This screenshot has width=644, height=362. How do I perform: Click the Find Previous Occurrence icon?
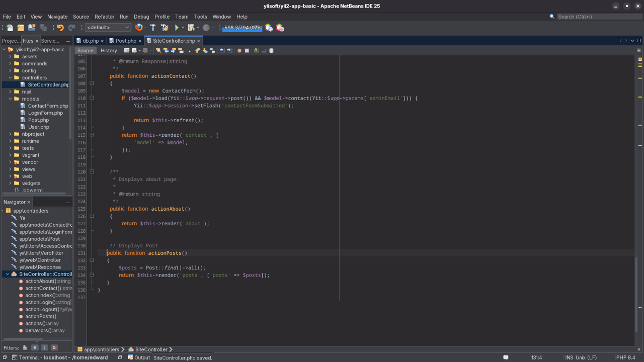[x=166, y=50]
